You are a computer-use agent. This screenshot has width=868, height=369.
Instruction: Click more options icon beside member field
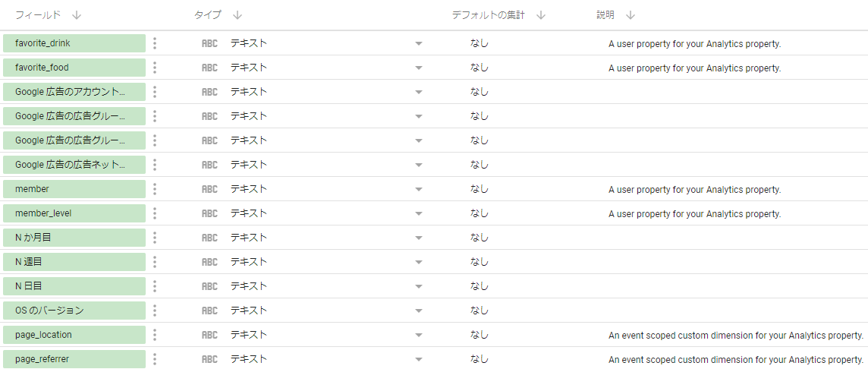click(x=155, y=189)
